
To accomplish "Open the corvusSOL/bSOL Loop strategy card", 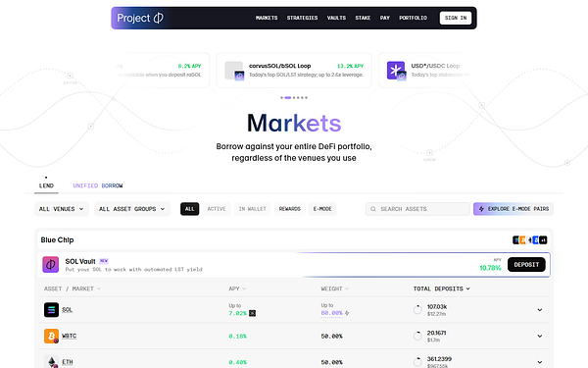I will click(x=294, y=71).
